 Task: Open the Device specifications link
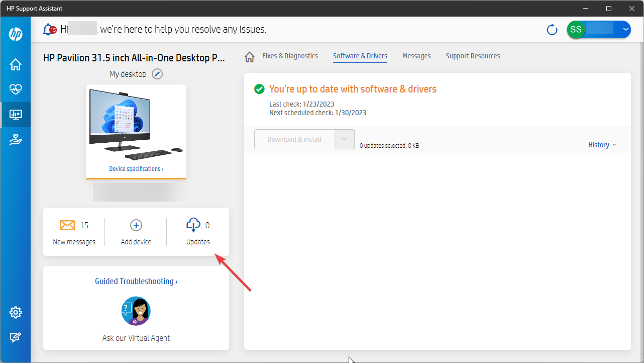point(136,169)
